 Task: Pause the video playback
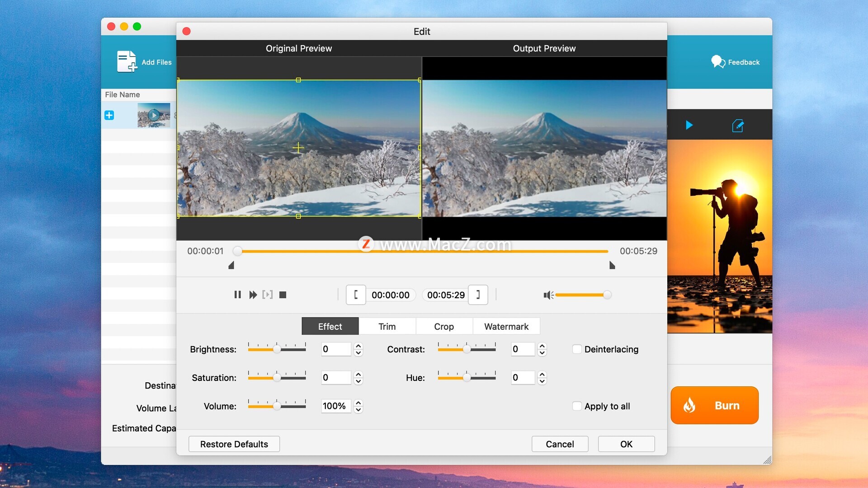[x=237, y=295]
